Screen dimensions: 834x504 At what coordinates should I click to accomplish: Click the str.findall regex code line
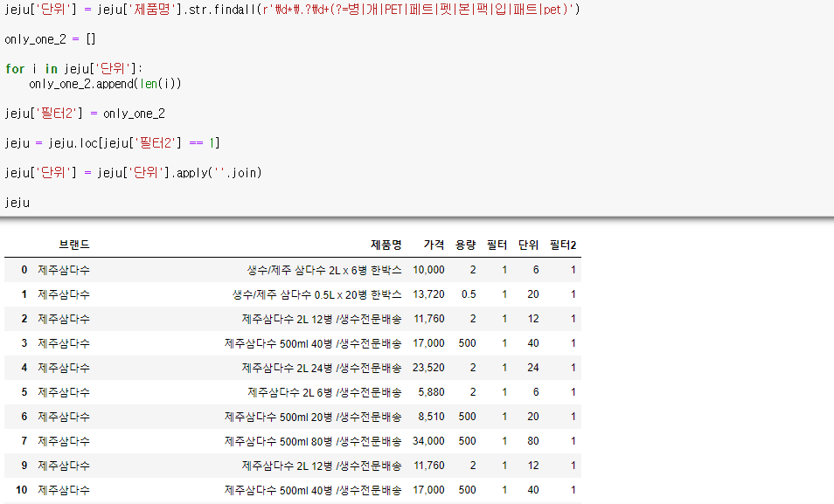tap(292, 10)
